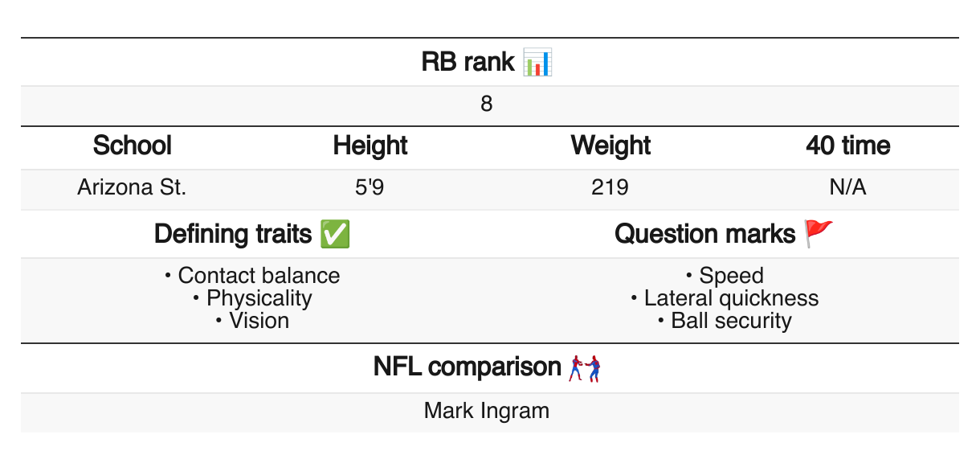Select the RB rank header text
This screenshot has width=980, height=455.
point(468,62)
